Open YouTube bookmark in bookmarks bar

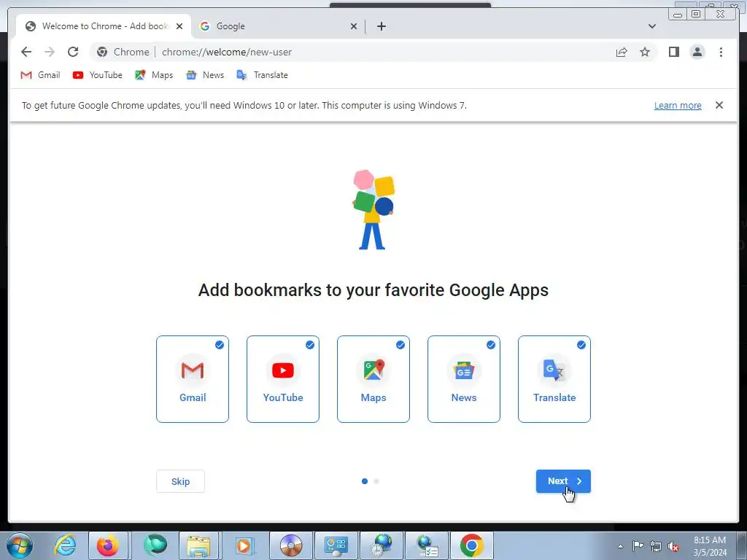[98, 75]
